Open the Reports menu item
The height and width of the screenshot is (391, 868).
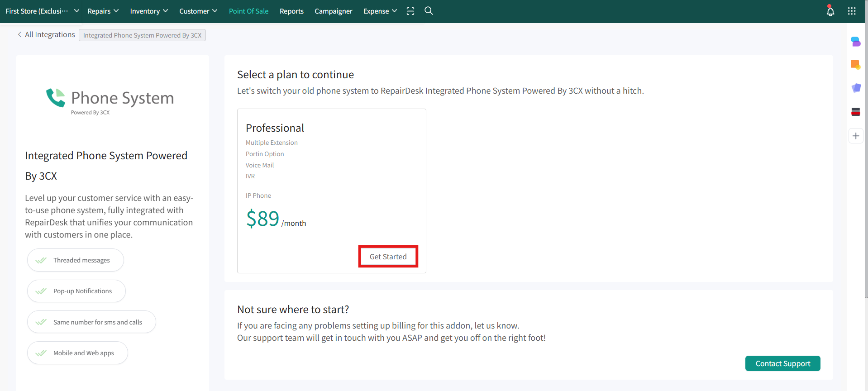coord(291,11)
